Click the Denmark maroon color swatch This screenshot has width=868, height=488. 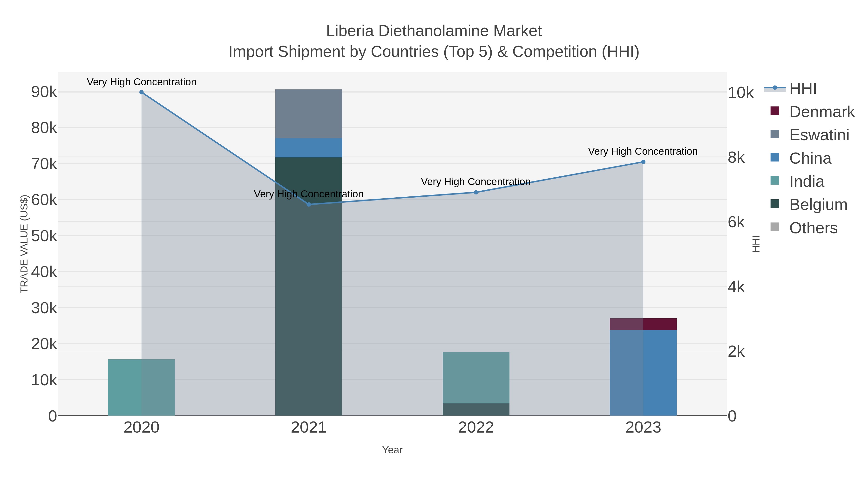775,111
